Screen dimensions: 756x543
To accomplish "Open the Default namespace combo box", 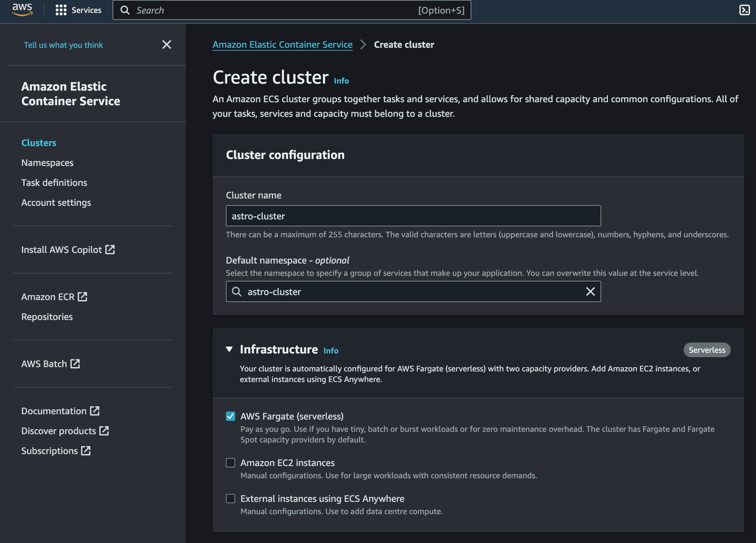I will [x=413, y=292].
